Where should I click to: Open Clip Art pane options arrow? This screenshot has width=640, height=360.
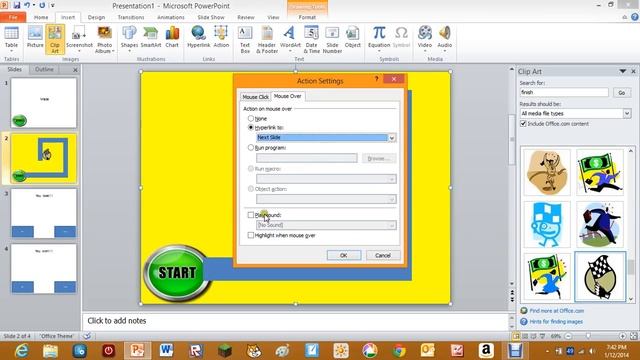point(623,71)
